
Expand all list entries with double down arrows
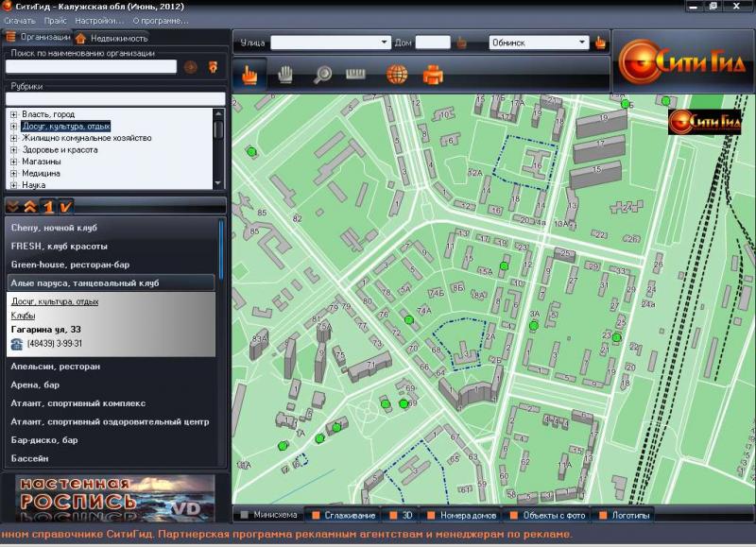[12, 207]
